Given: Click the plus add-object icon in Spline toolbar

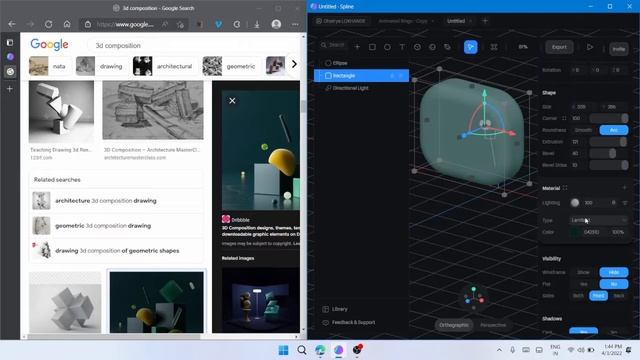Looking at the screenshot, I should click(357, 47).
